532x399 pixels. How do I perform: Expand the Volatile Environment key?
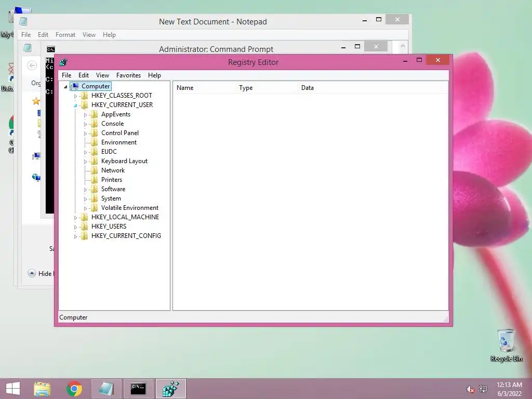click(85, 208)
